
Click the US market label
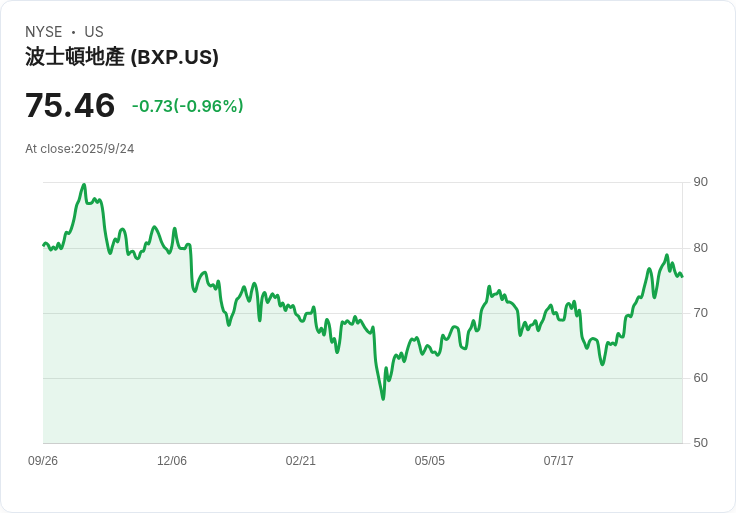[94, 32]
